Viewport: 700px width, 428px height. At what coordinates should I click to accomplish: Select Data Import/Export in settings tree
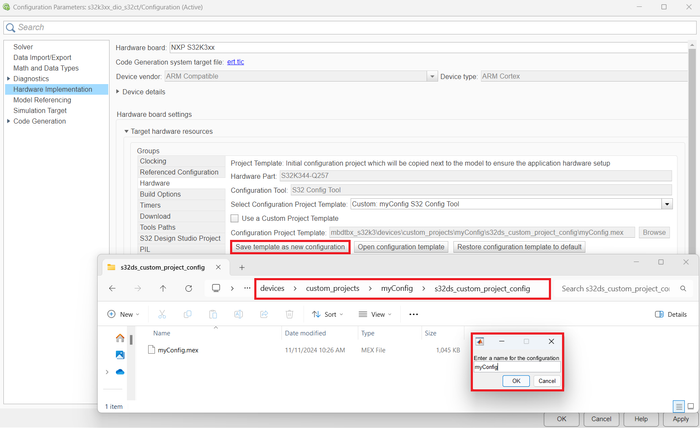(42, 58)
